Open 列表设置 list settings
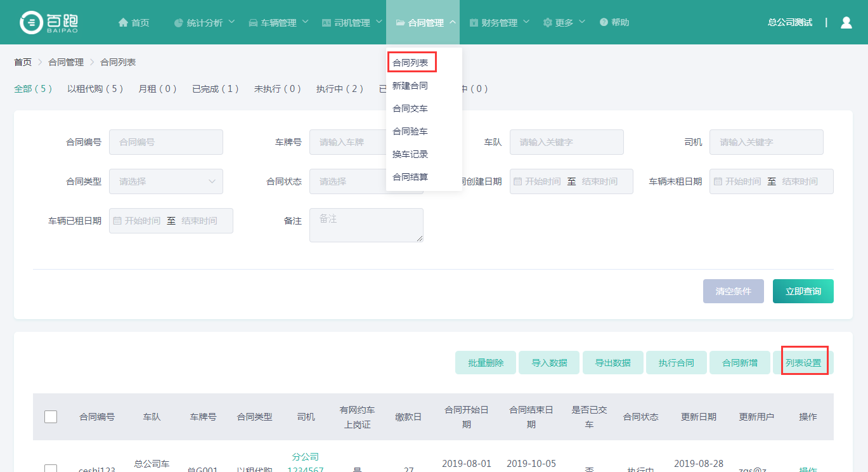Screen dimensions: 868x472 803,363
